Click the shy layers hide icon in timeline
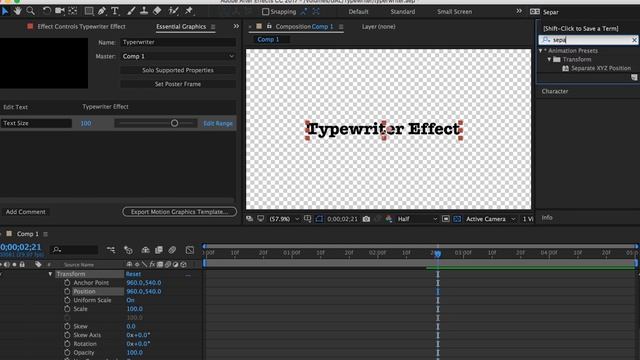 [x=145, y=250]
